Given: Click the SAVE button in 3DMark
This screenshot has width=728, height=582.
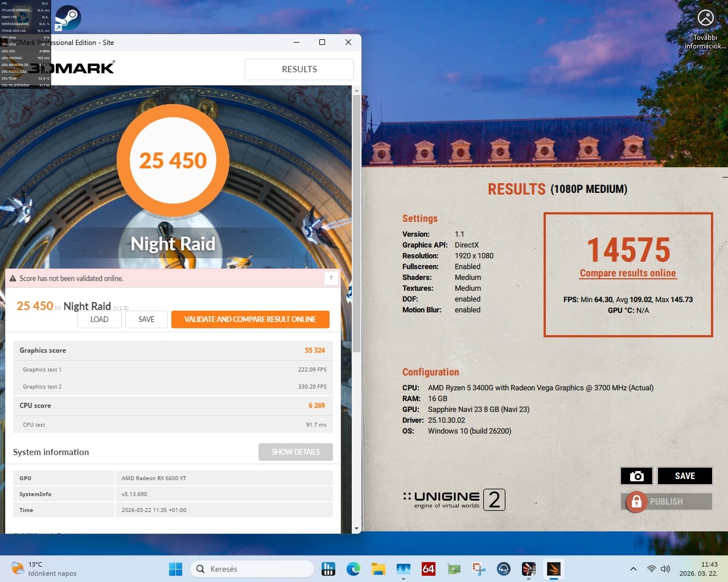Looking at the screenshot, I should click(146, 319).
